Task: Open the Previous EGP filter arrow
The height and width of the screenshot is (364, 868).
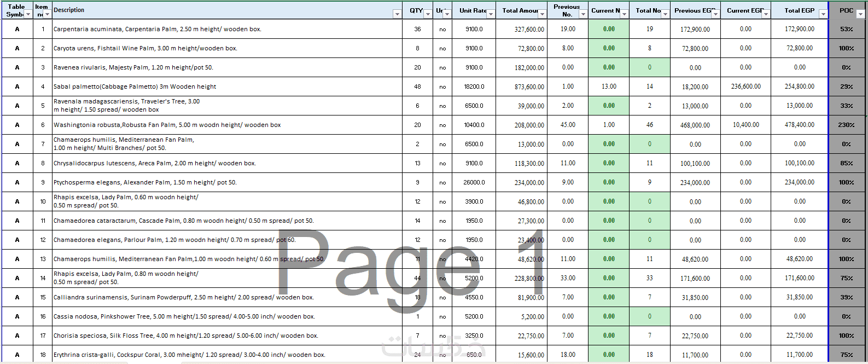Action: click(x=715, y=14)
